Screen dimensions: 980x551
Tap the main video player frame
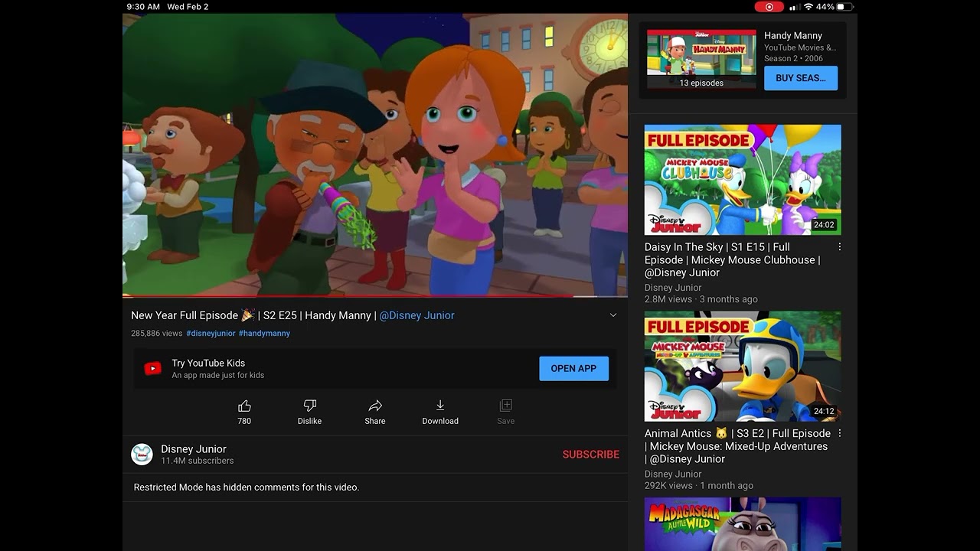click(375, 155)
